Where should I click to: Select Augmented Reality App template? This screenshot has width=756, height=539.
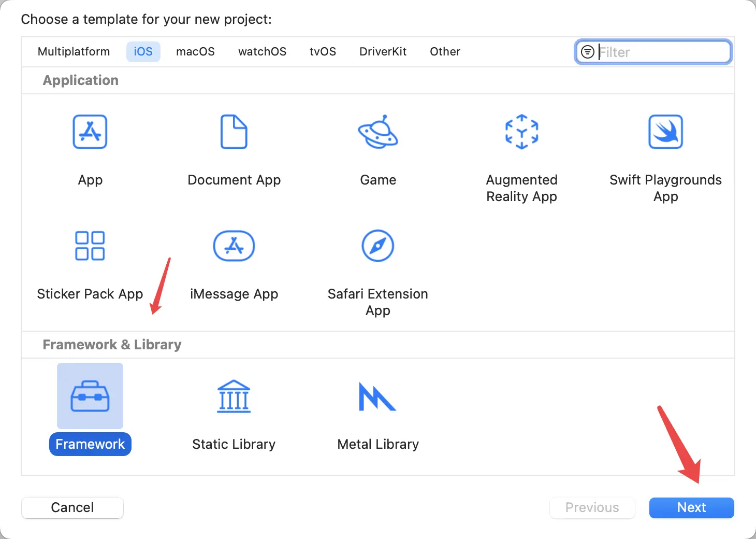click(x=521, y=132)
